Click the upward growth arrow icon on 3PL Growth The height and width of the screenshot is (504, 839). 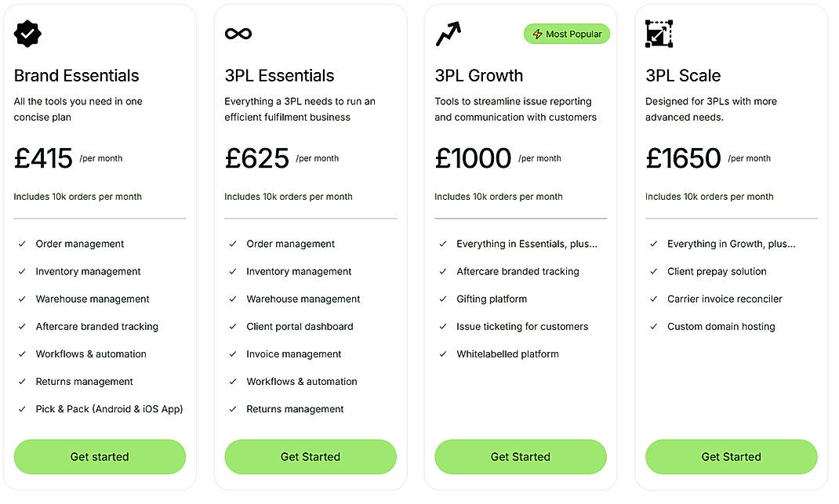(x=447, y=33)
